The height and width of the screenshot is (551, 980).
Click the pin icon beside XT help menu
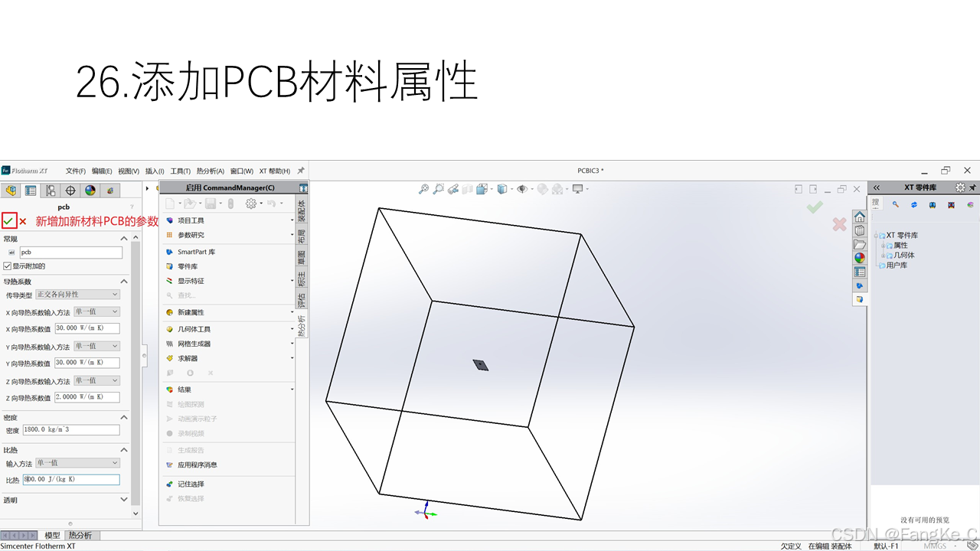tap(301, 171)
